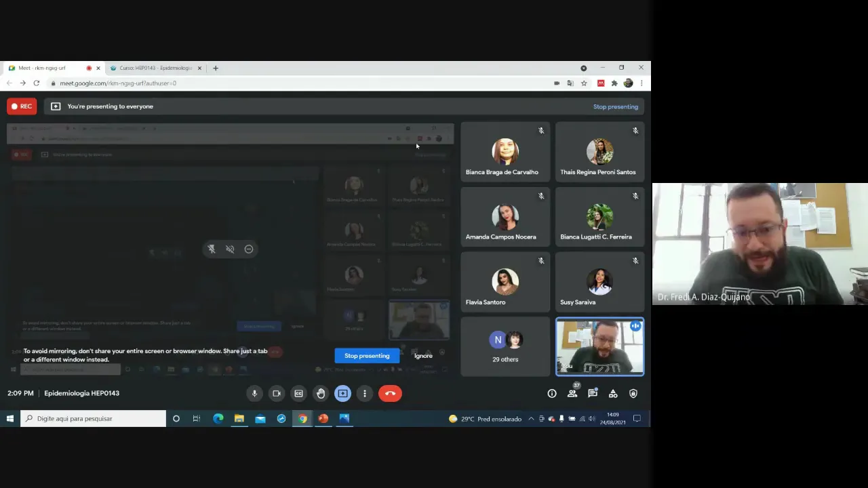Open a new Chrome tab
868x488 pixels.
coord(216,68)
